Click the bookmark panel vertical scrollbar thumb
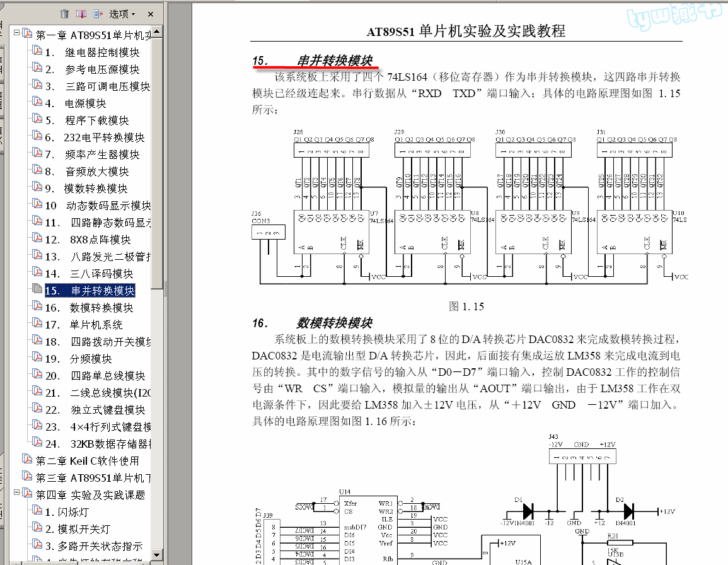This screenshot has height=565, width=728. pos(157,163)
